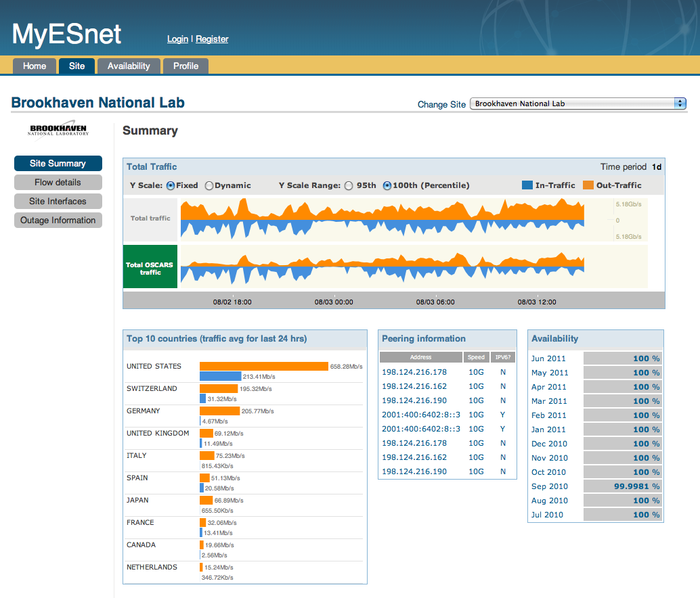
Task: Click the Total OSCARS traffic green label
Action: coord(150,267)
